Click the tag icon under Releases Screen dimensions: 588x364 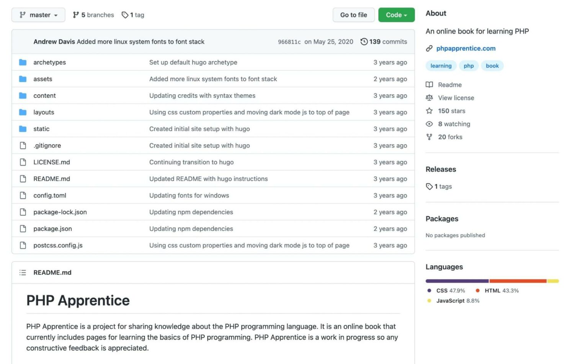(429, 187)
